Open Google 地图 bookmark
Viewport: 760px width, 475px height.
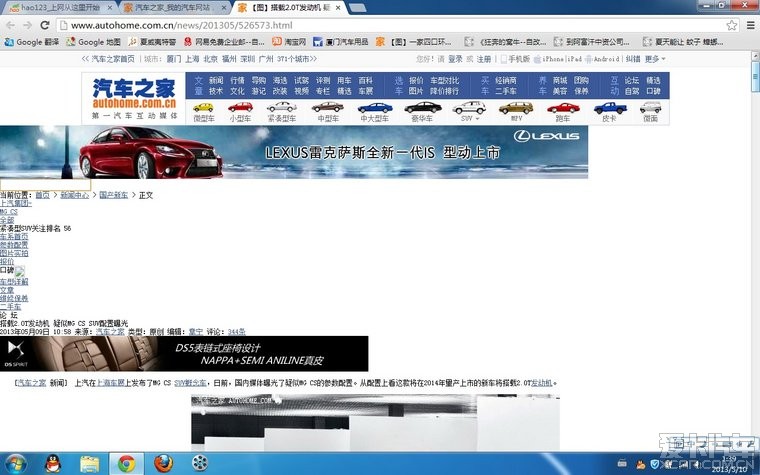tap(93, 42)
